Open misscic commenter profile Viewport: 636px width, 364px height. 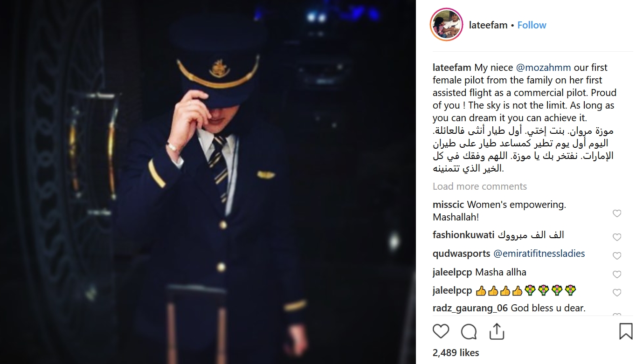449,205
